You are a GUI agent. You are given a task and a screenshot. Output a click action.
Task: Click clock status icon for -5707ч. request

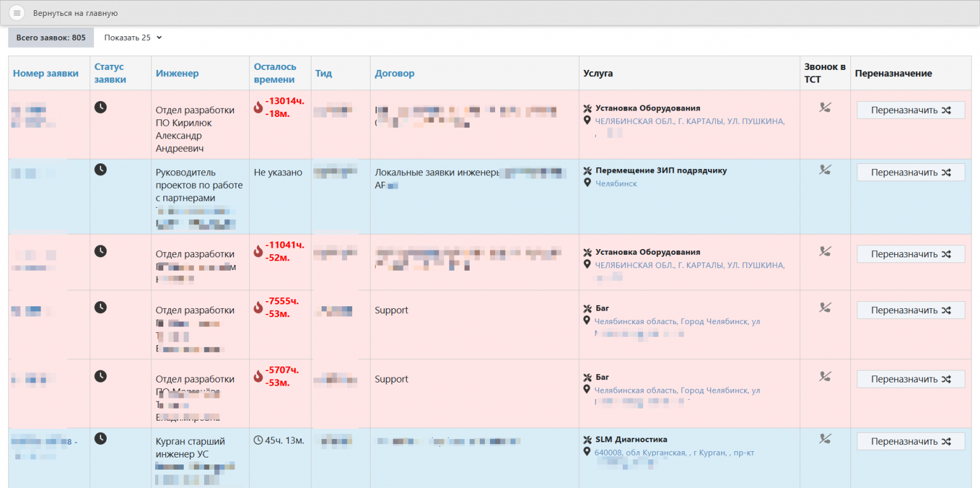pyautogui.click(x=100, y=376)
